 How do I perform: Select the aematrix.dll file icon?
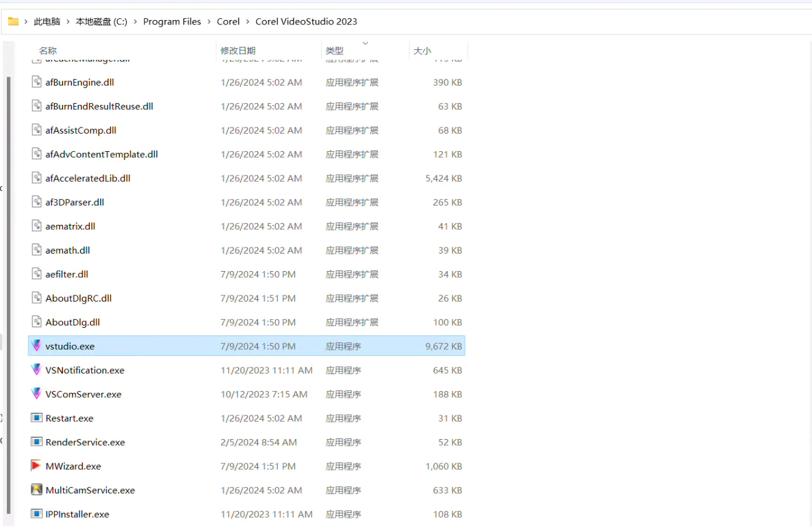(37, 226)
